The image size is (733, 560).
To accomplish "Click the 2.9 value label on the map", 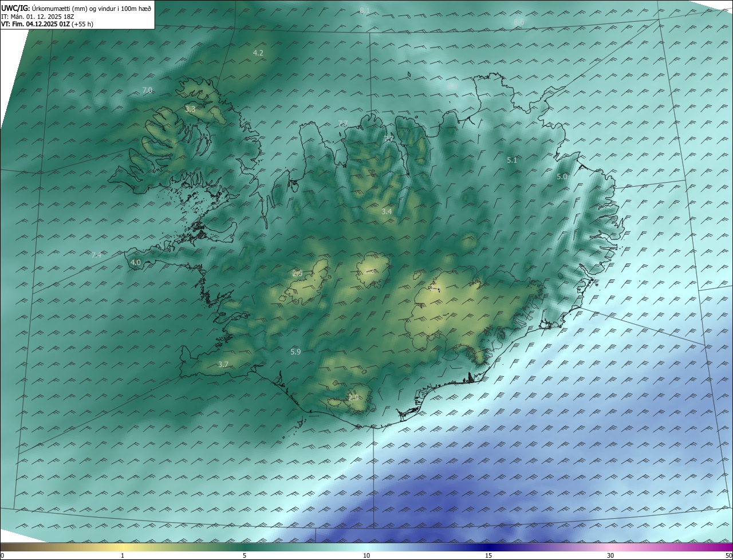I will click(354, 397).
